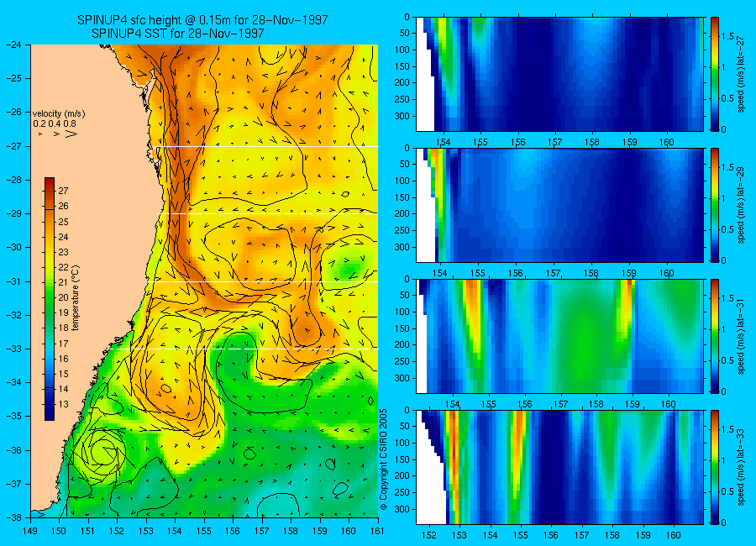
Task: Click the "27" tick on the temperature colorbar
Action: pyautogui.click(x=63, y=191)
